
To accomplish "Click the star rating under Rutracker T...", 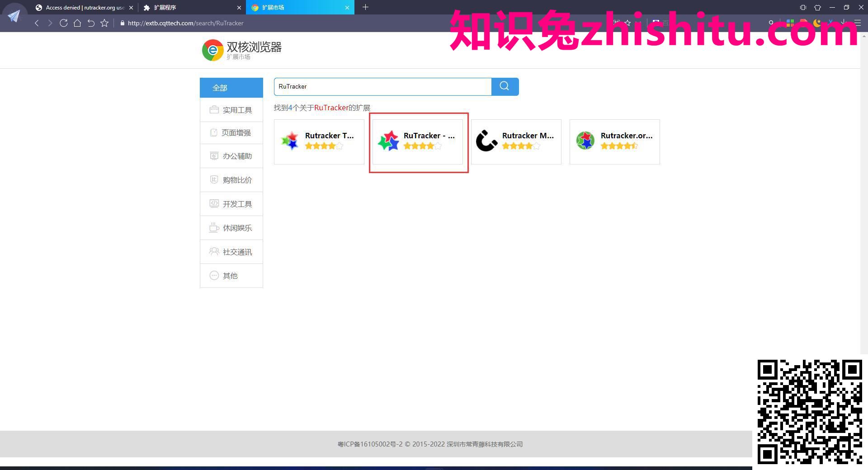I will 324,146.
